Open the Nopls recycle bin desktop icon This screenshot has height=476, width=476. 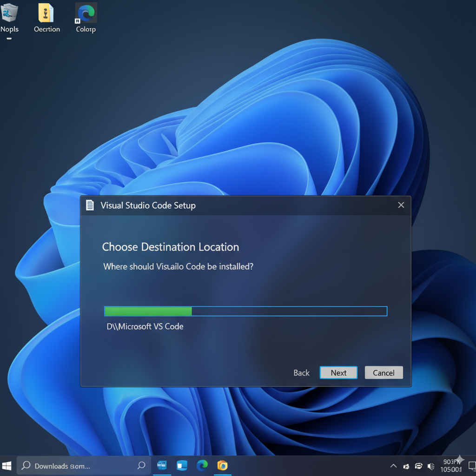coord(9,18)
